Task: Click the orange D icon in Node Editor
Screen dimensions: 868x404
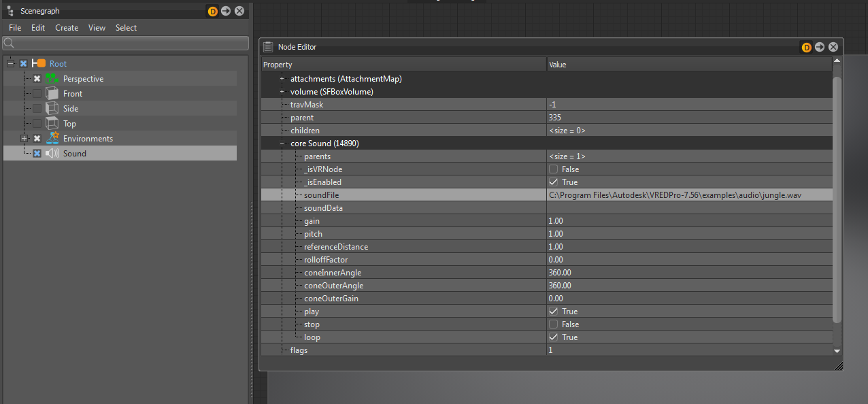Action: 807,47
